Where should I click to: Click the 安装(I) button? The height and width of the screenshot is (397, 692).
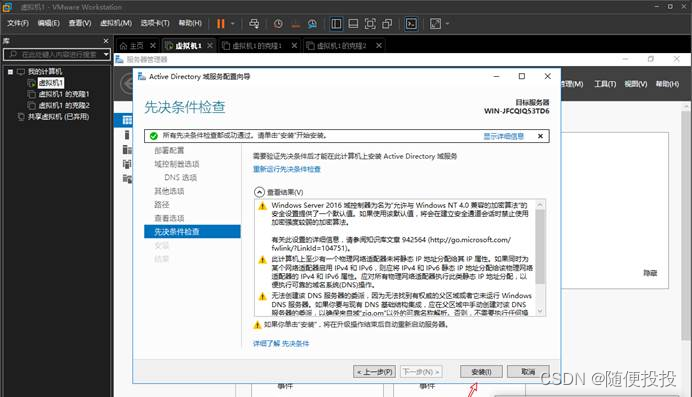tap(481, 372)
